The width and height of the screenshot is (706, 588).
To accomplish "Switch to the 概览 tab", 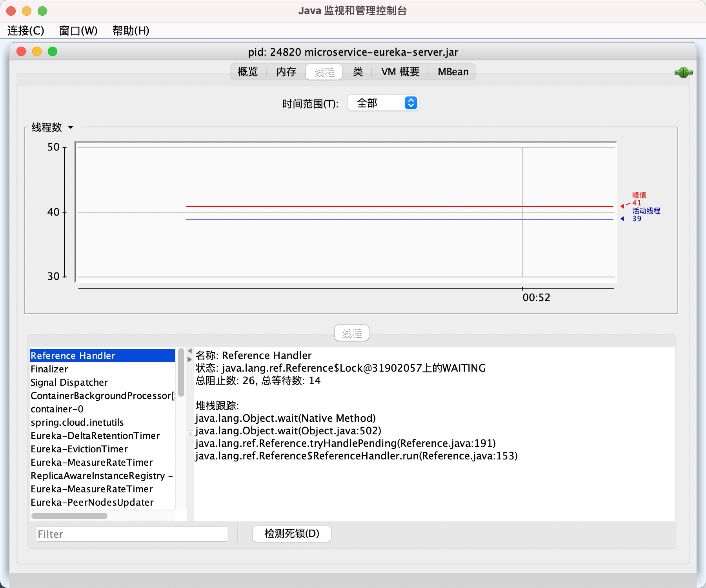I will coord(248,72).
